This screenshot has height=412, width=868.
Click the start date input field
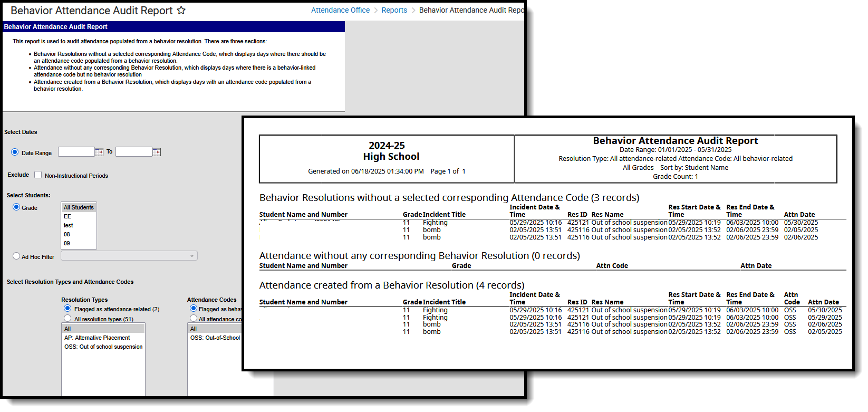pos(76,152)
